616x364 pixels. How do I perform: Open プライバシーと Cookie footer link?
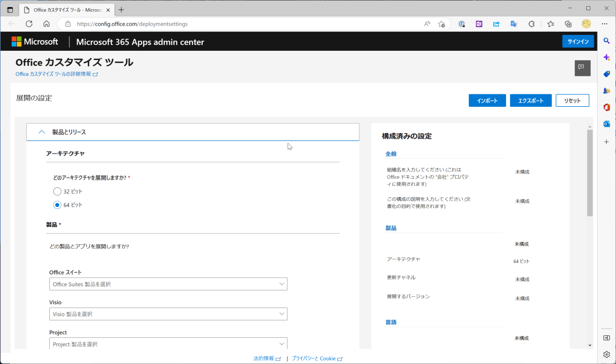click(317, 358)
